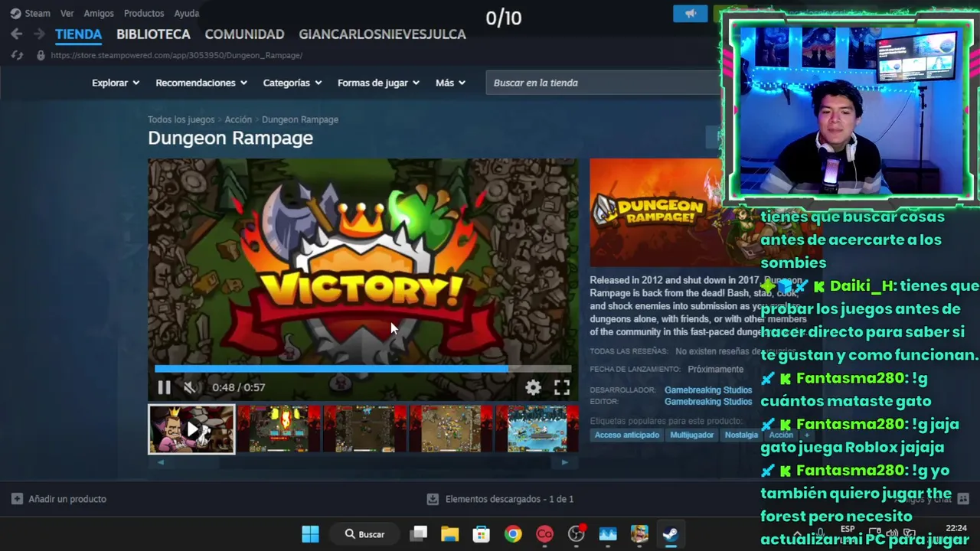
Task: Open Dungeon Rampage breadcrumb link
Action: (x=300, y=119)
